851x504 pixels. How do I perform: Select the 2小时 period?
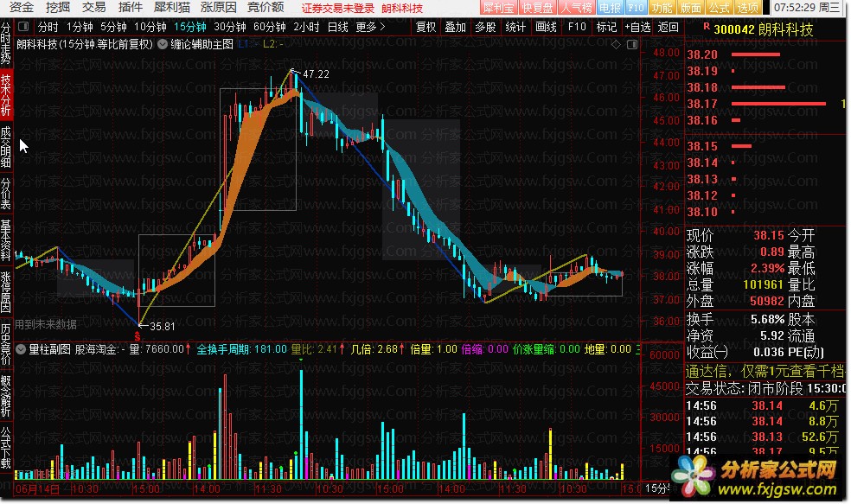click(307, 27)
